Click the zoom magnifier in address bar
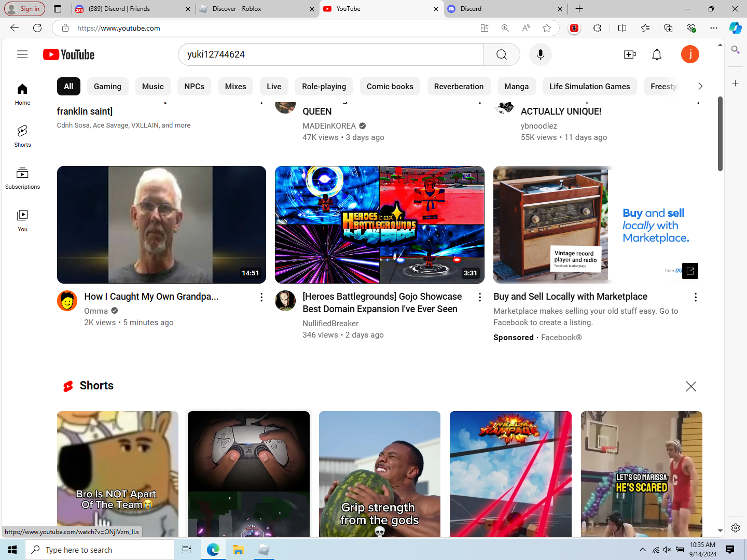 (505, 28)
